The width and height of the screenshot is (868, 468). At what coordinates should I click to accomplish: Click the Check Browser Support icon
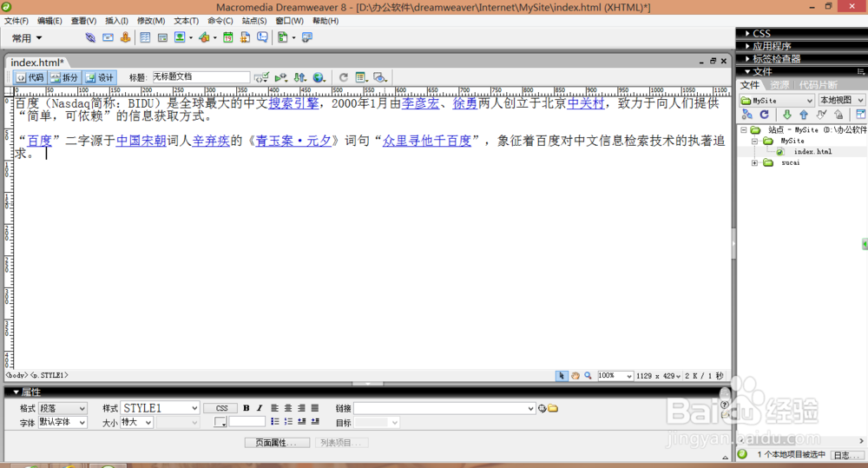(280, 77)
